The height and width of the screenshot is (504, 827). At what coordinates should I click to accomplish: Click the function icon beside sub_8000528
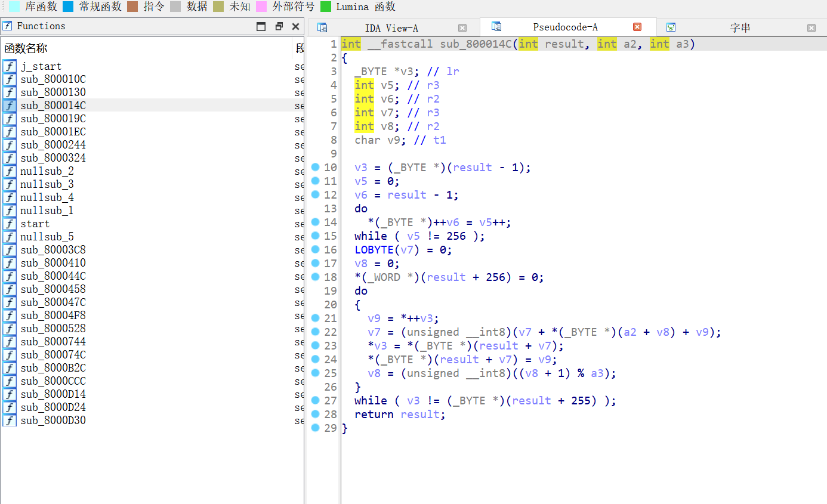coord(10,329)
